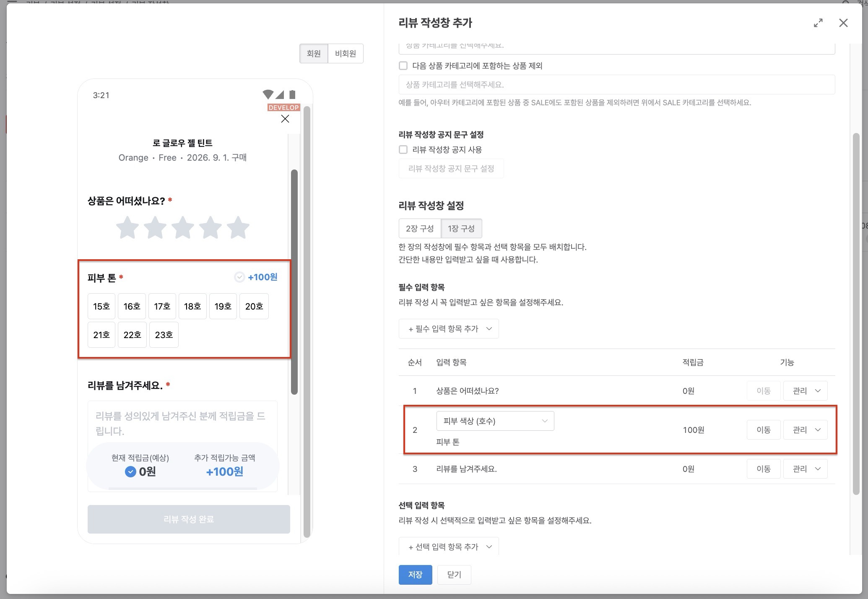Select the 1장 구성 layout tab

pos(461,229)
